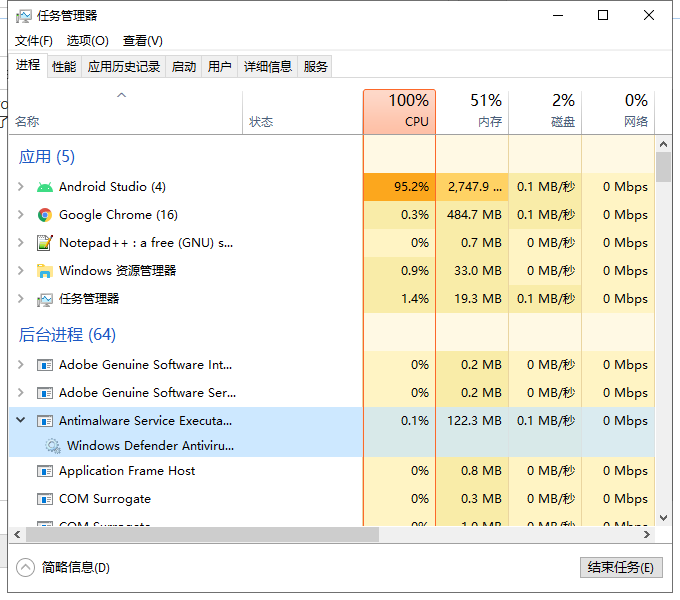Sort by the 内存 column header
680x600 pixels.
pyautogui.click(x=472, y=112)
